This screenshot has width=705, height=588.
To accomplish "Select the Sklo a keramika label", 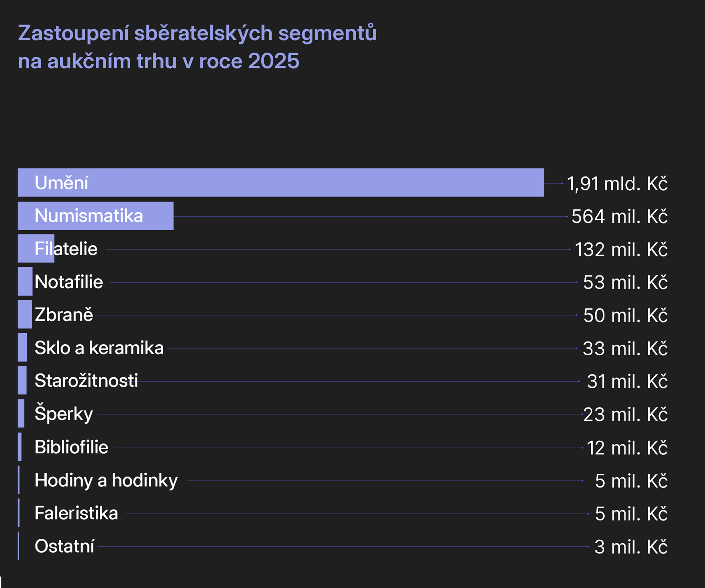I will (99, 348).
